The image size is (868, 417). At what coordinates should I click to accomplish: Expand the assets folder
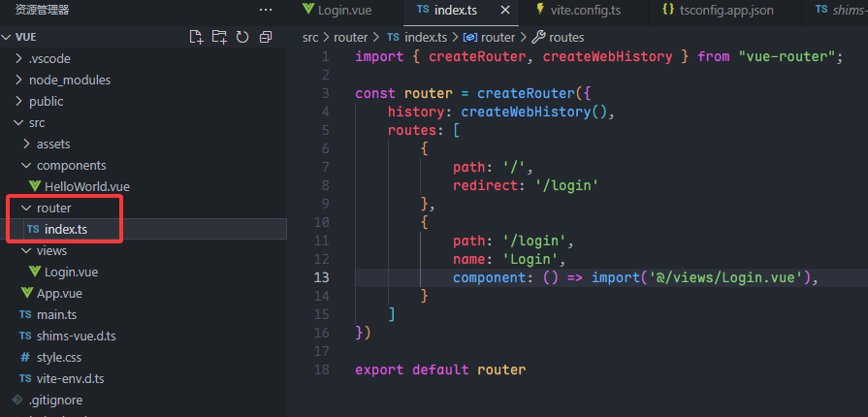click(x=53, y=144)
